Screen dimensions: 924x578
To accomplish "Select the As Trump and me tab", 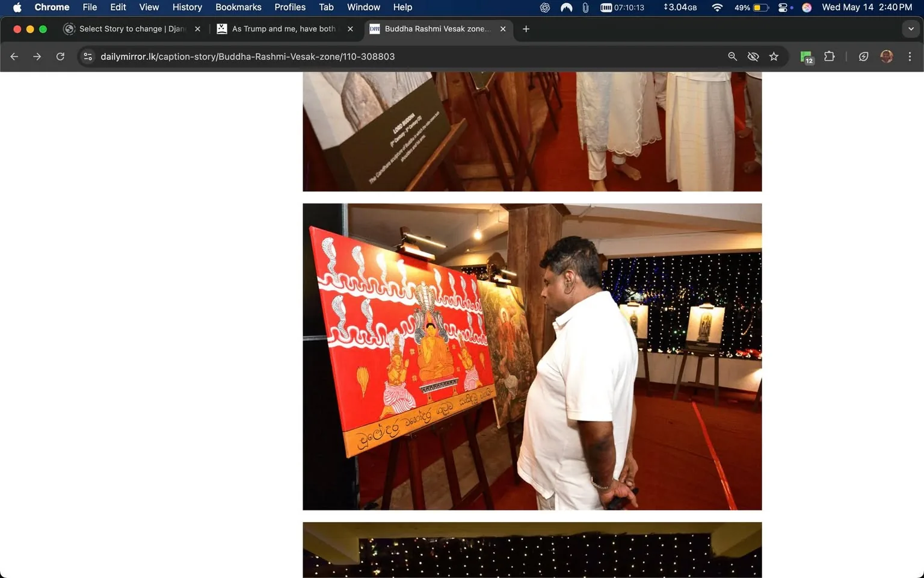I will 283,29.
